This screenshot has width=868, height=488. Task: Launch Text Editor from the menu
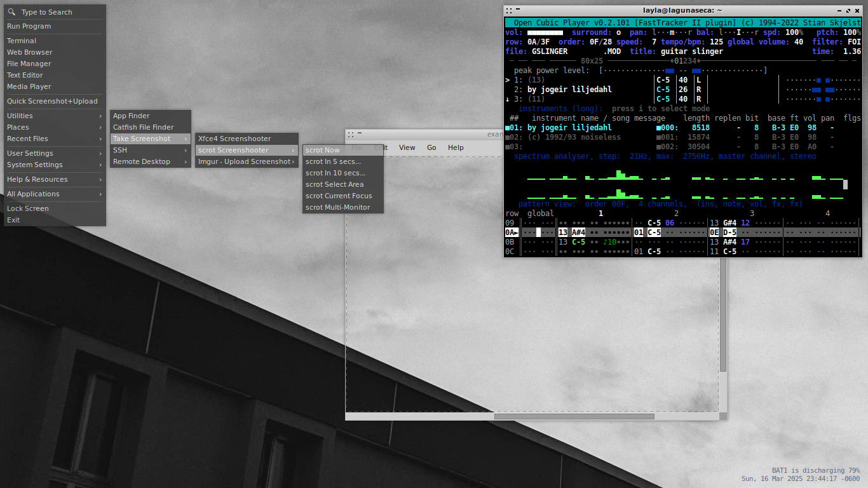point(55,75)
